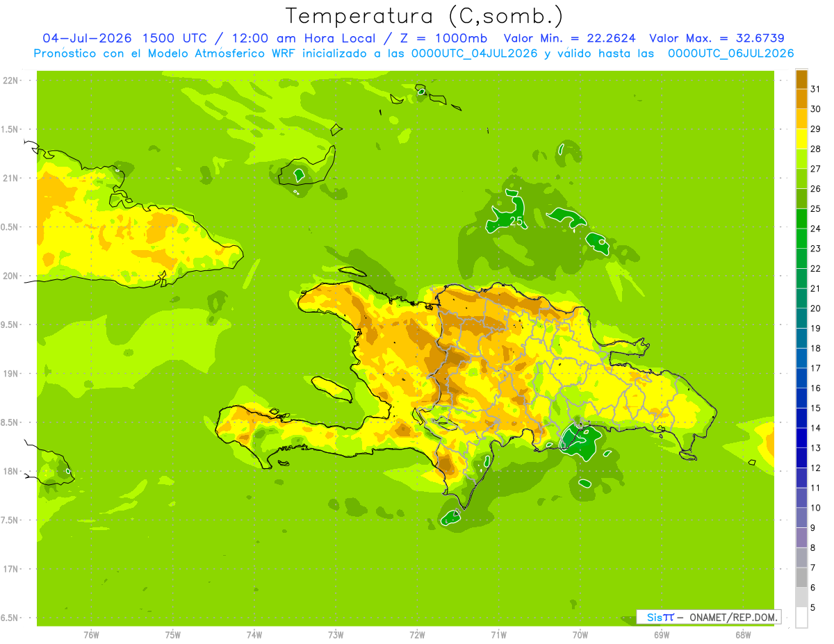Click the "71W" longitude axis label
The height and width of the screenshot is (644, 834).
coord(498,635)
